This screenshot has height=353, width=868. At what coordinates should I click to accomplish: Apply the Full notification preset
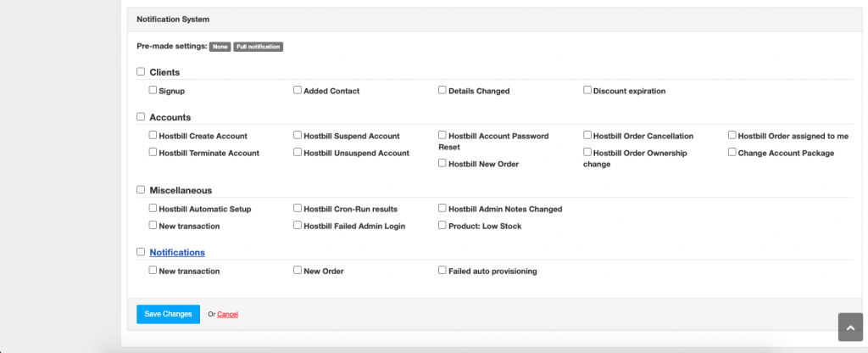click(258, 47)
